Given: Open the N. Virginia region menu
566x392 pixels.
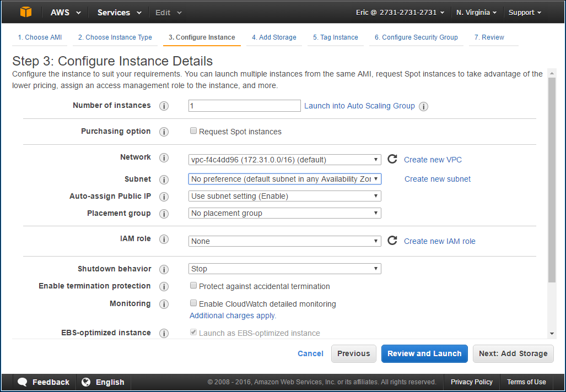Looking at the screenshot, I should click(477, 13).
